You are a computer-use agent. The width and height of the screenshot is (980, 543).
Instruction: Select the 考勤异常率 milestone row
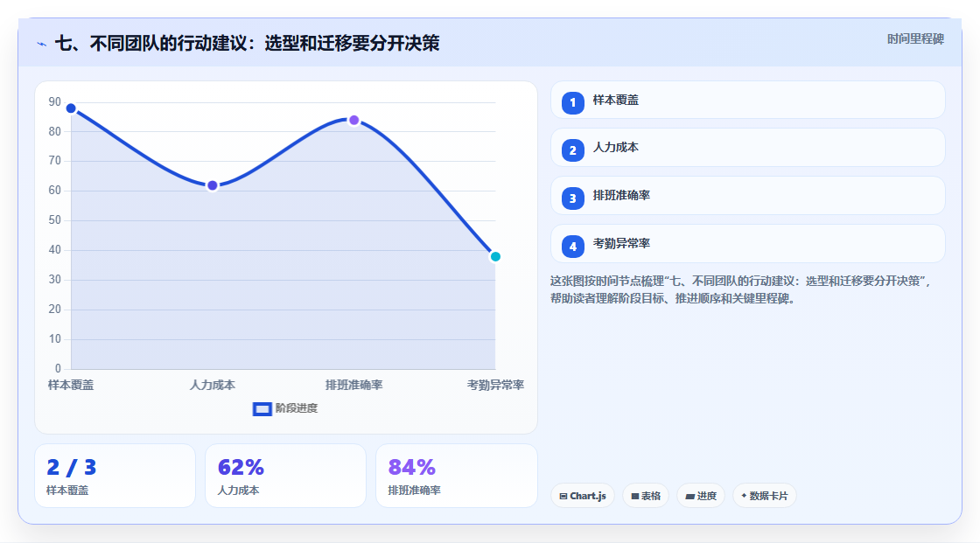(747, 244)
